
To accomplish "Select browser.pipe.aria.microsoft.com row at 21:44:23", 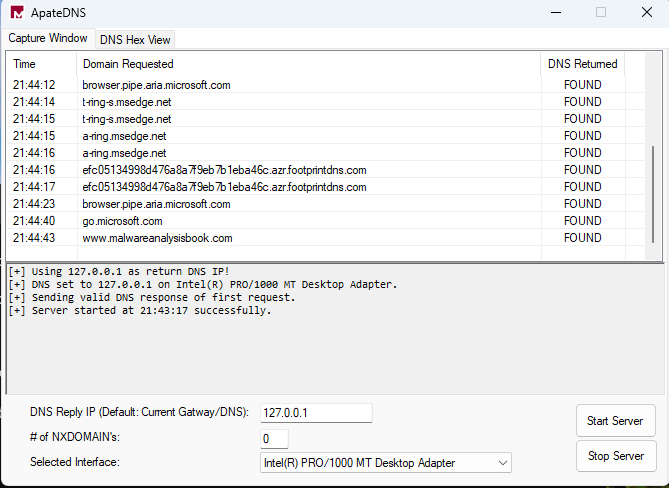I will tap(325, 203).
